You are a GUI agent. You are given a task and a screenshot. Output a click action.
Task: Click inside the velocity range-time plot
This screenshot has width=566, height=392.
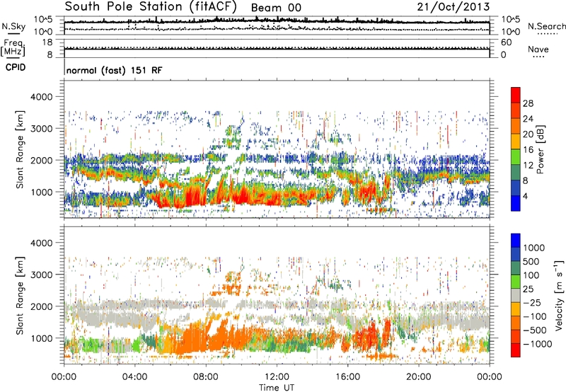[x=277, y=295]
